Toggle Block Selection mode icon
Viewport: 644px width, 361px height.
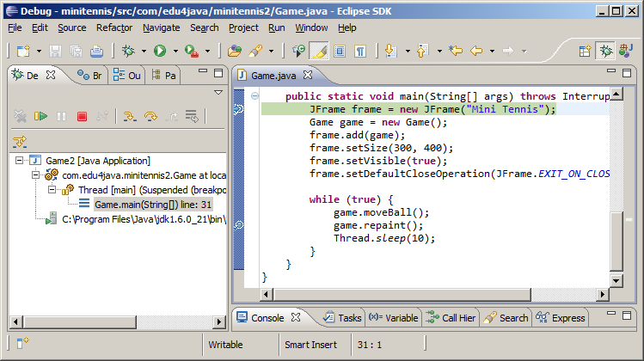coord(340,51)
